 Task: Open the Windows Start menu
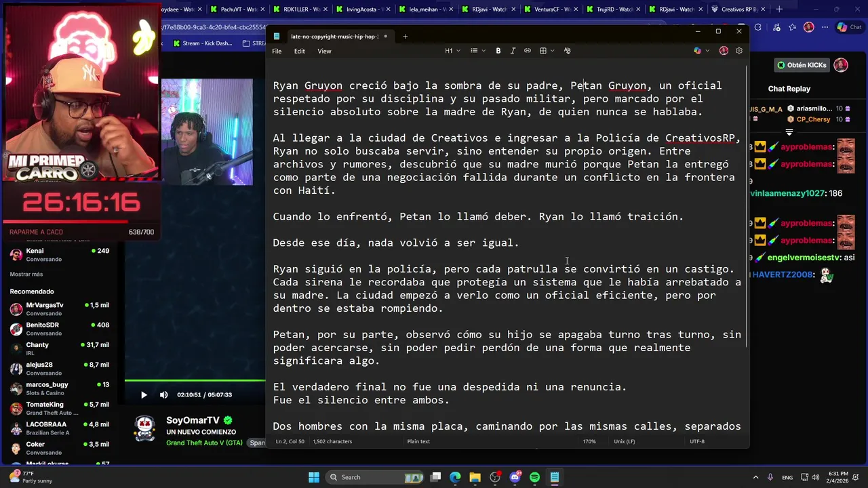point(314,477)
